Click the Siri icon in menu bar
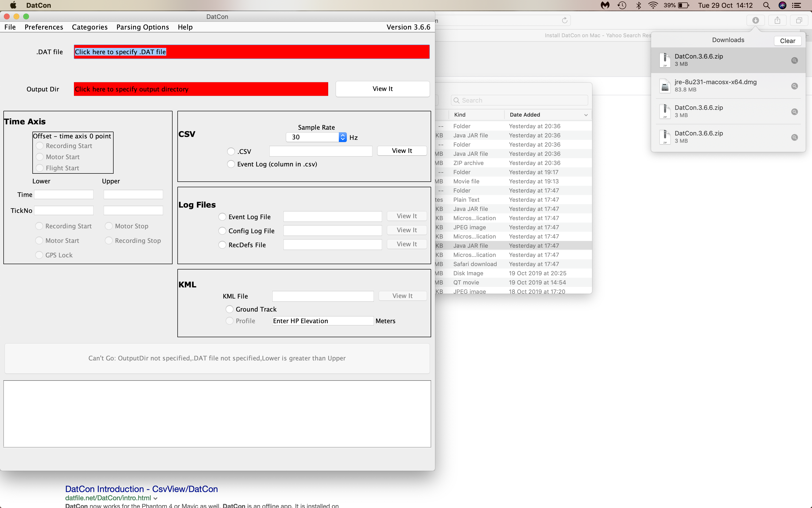Viewport: 812px width, 508px height. (783, 5)
